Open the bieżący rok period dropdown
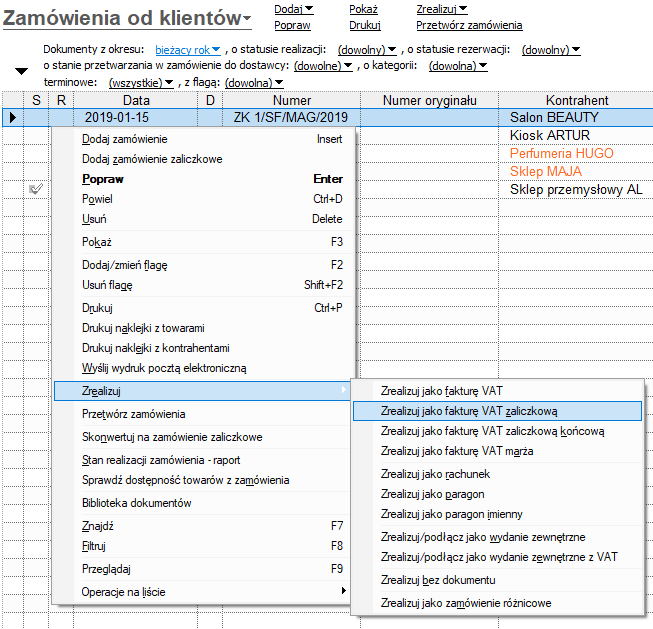Viewport: 653px width, 629px height. 187,50
